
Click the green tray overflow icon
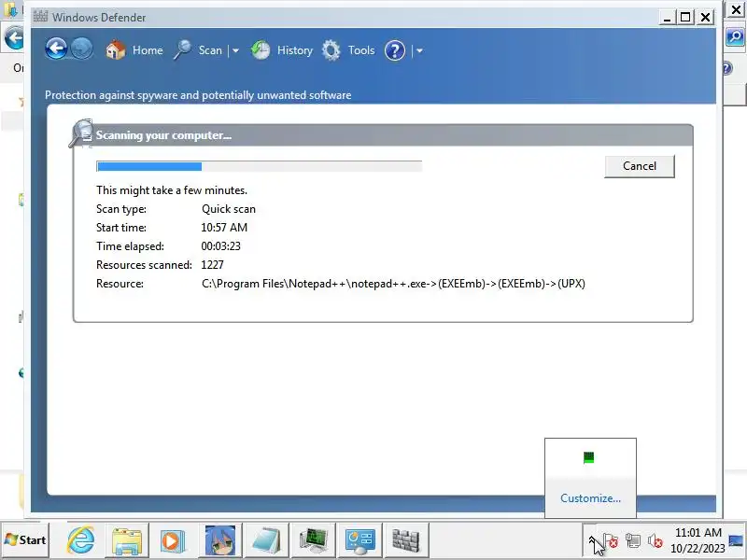[589, 457]
